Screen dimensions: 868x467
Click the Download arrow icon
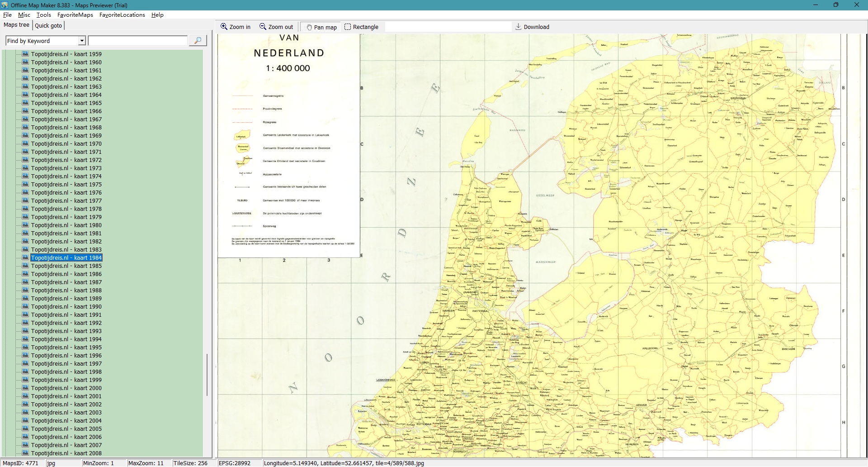click(x=519, y=27)
